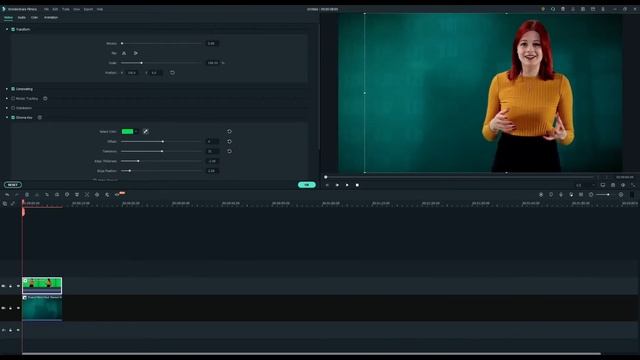Zoom out the timeline with the minus icon
This screenshot has height=360, width=640.
[591, 195]
